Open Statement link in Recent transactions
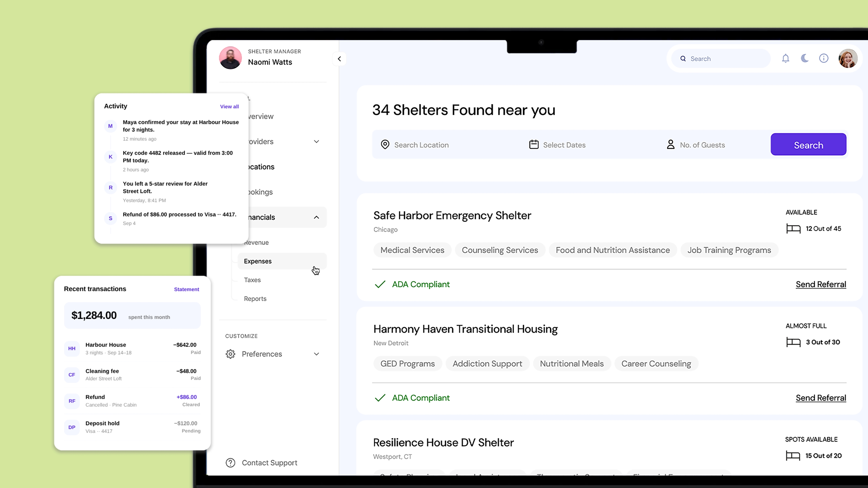The image size is (868, 488). 186,289
